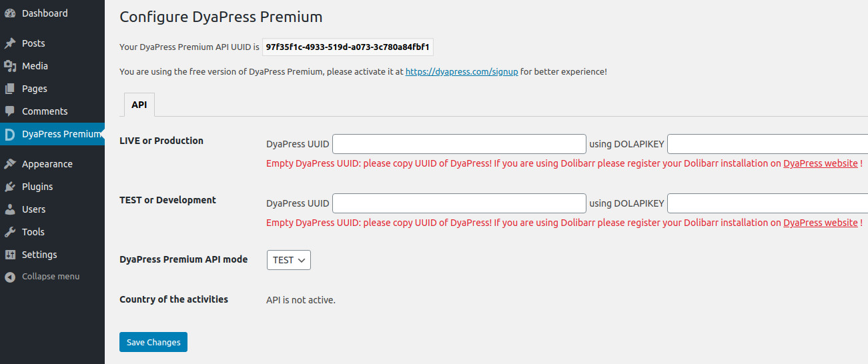This screenshot has height=364, width=868.
Task: Click the Appearance paintbrush icon
Action: (x=10, y=164)
